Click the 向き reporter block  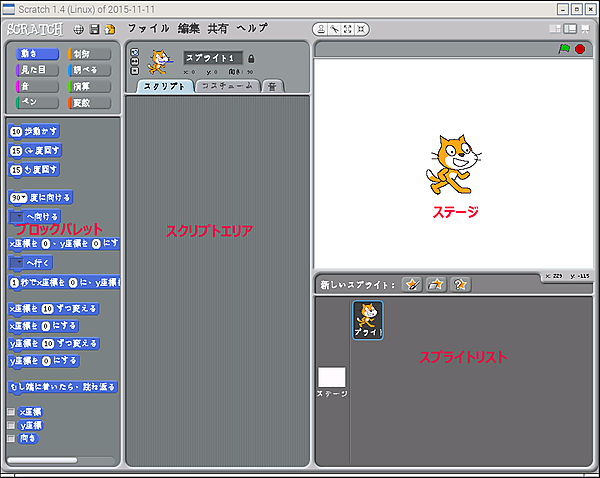point(28,438)
